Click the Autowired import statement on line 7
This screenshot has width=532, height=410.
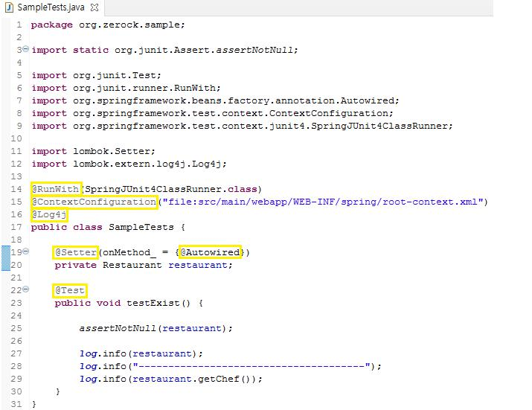pos(216,100)
